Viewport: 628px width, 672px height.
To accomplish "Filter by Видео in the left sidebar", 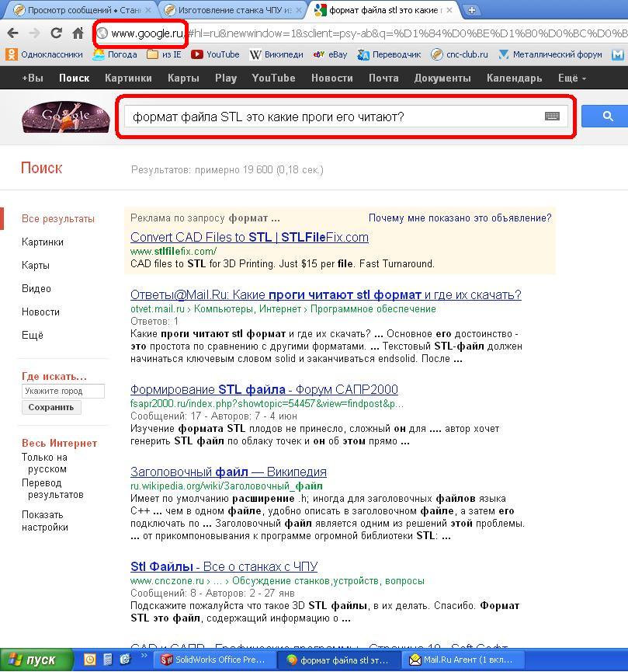I will click(x=36, y=288).
